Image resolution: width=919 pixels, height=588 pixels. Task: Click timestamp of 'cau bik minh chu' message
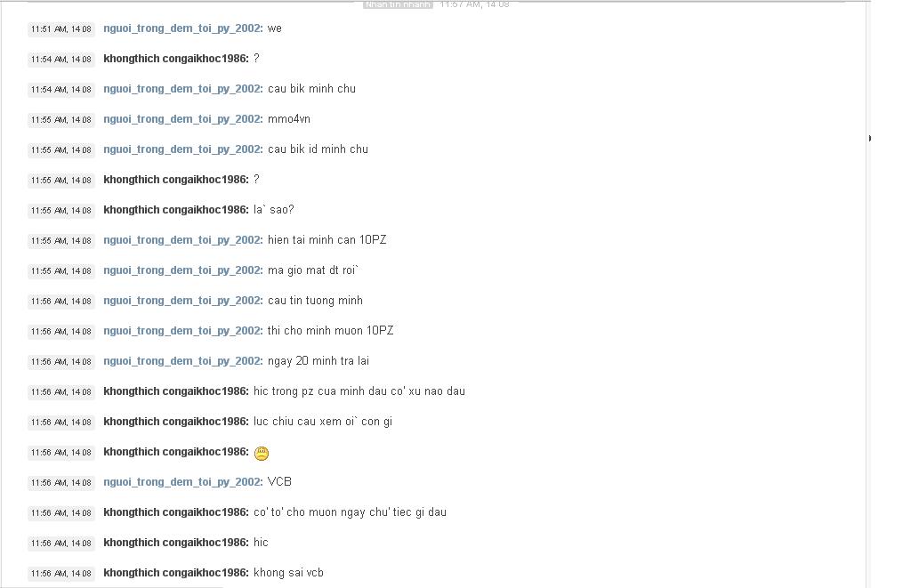61,90
